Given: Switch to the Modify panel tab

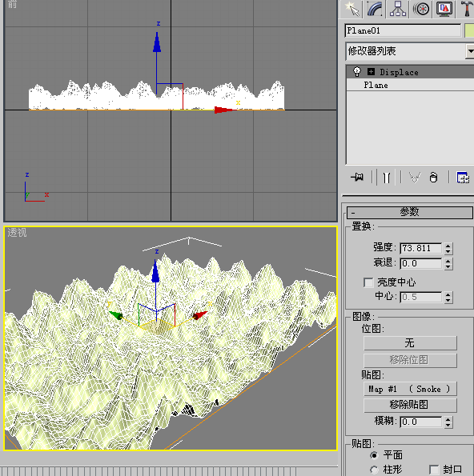Looking at the screenshot, I should (x=375, y=9).
